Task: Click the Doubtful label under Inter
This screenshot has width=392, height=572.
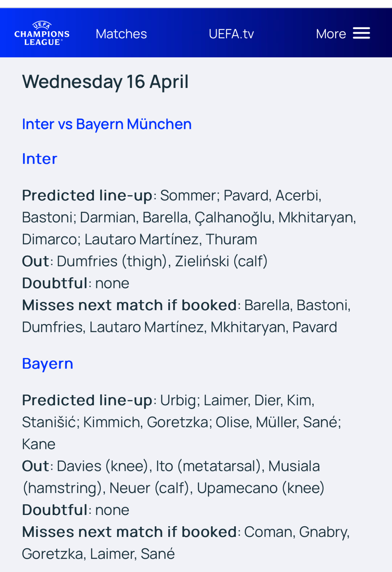Action: (x=55, y=283)
